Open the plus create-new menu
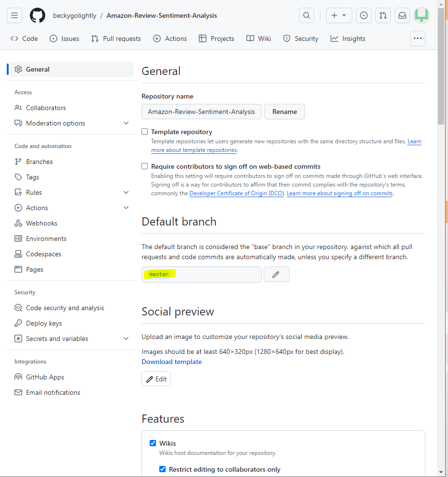 tap(339, 15)
